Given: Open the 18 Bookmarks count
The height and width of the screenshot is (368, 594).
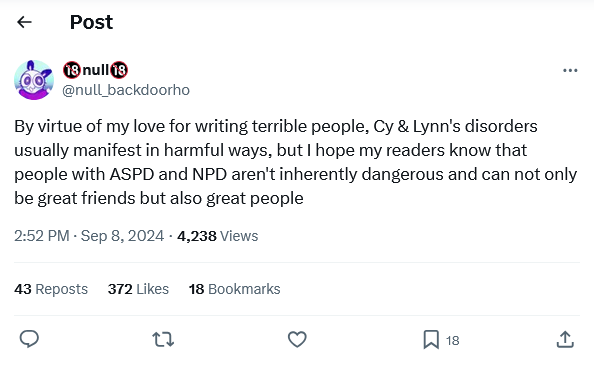Looking at the screenshot, I should coord(234,289).
